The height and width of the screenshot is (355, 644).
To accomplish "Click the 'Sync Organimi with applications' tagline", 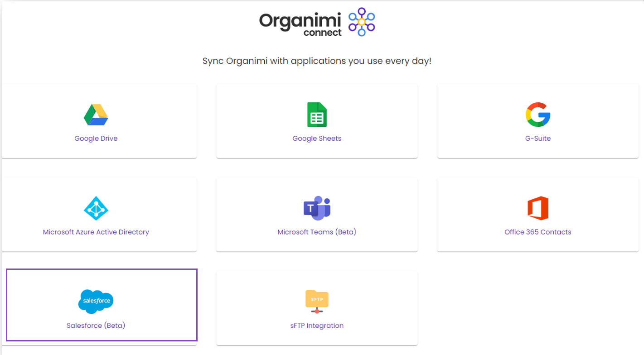I will pos(317,61).
